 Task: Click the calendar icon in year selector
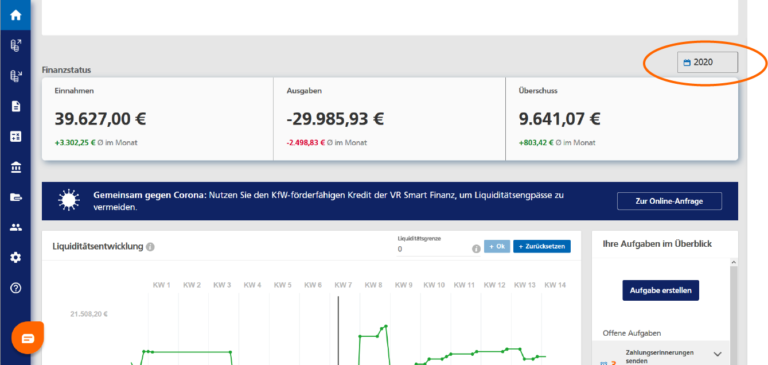687,63
